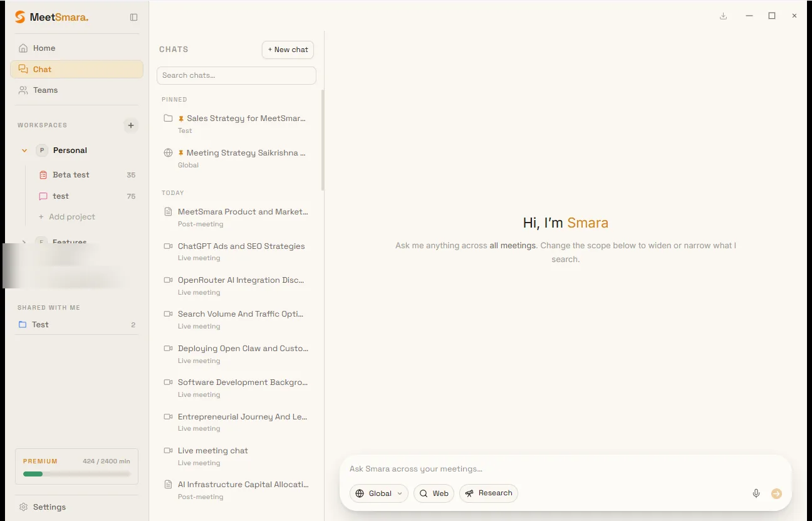Viewport: 812px width, 521px height.
Task: Go to Home in sidebar
Action: coord(76,48)
